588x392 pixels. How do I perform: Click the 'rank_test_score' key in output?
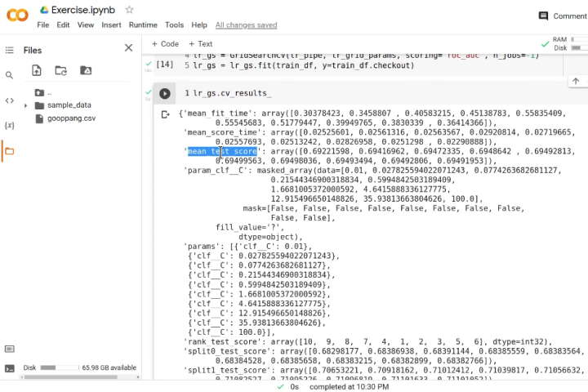[222, 341]
